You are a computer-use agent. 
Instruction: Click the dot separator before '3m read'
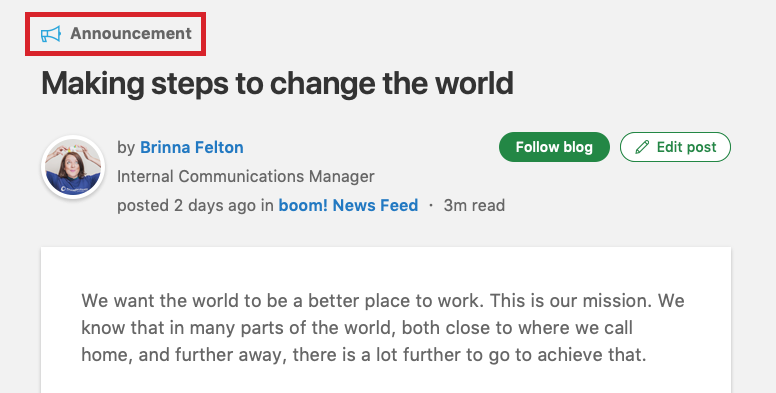(x=431, y=205)
